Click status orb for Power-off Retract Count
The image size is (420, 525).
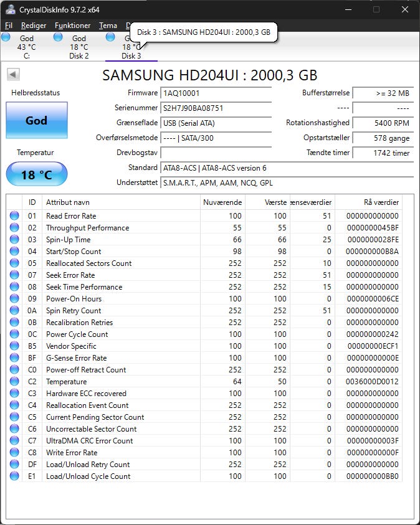pyautogui.click(x=14, y=369)
